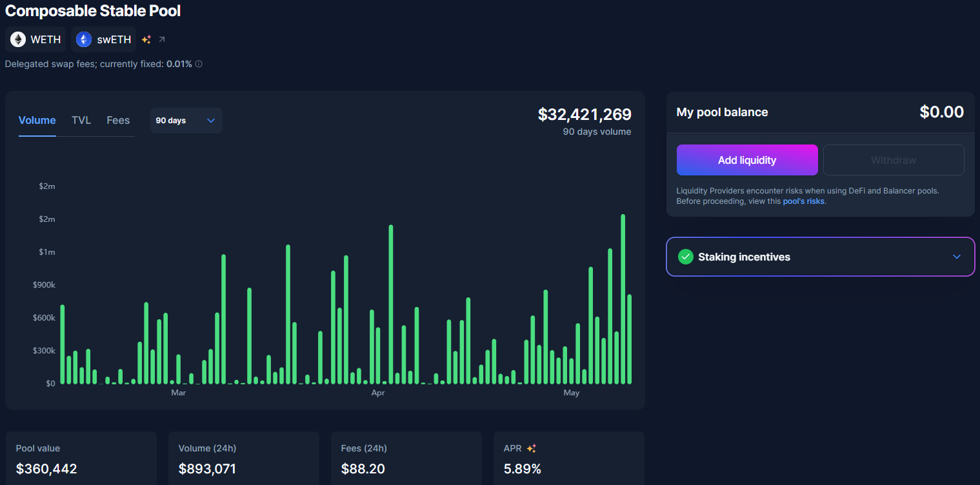This screenshot has width=980, height=485.
Task: Open the 90 days period dropdown
Action: point(186,121)
